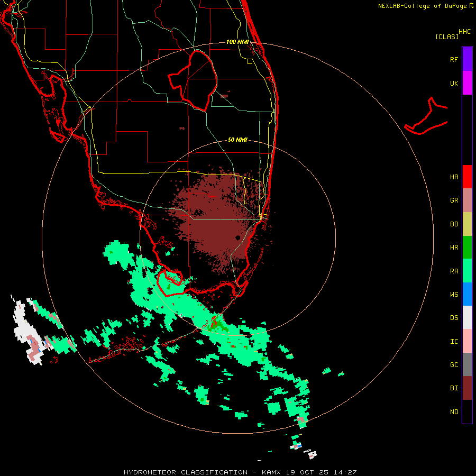Click the HR legend label

click(x=454, y=248)
